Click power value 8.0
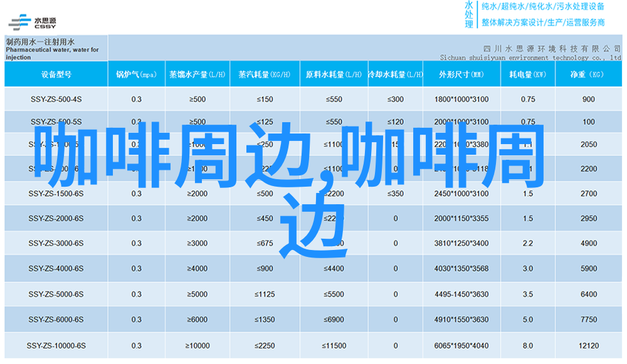Screen dimensions: 627x364 coord(528,346)
